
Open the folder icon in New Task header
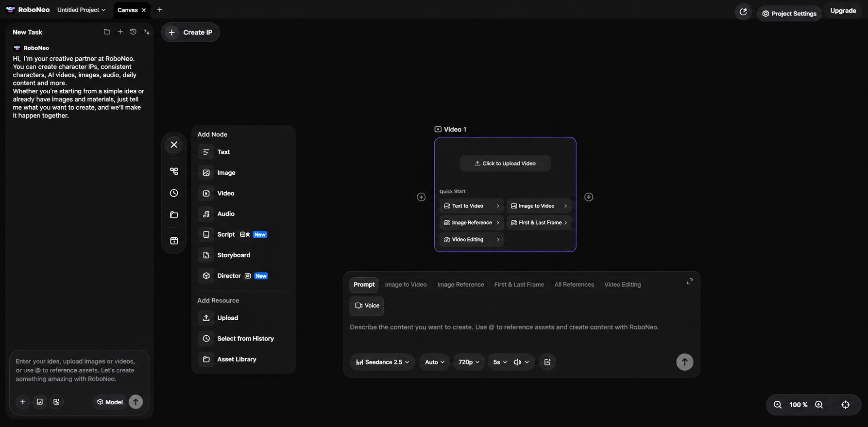pyautogui.click(x=107, y=32)
